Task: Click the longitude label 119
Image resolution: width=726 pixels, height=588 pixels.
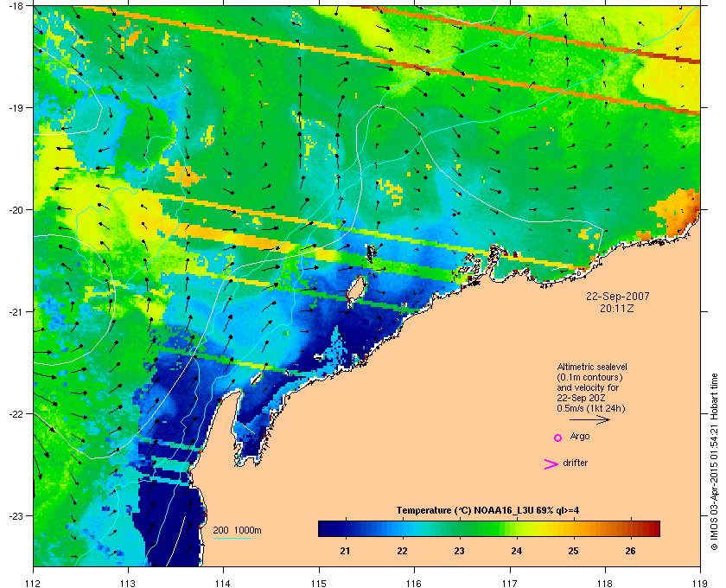Action: 700,584
